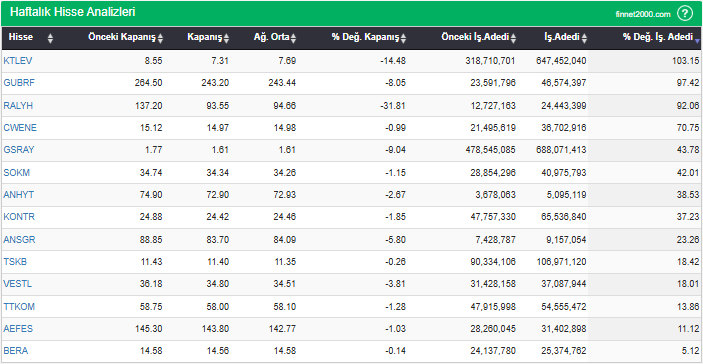Open the KTLEV stock link
703x364 pixels.
coord(18,61)
